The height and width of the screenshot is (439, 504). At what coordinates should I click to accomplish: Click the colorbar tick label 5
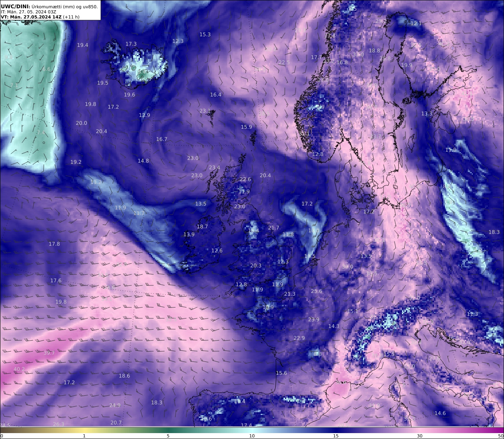click(x=168, y=436)
